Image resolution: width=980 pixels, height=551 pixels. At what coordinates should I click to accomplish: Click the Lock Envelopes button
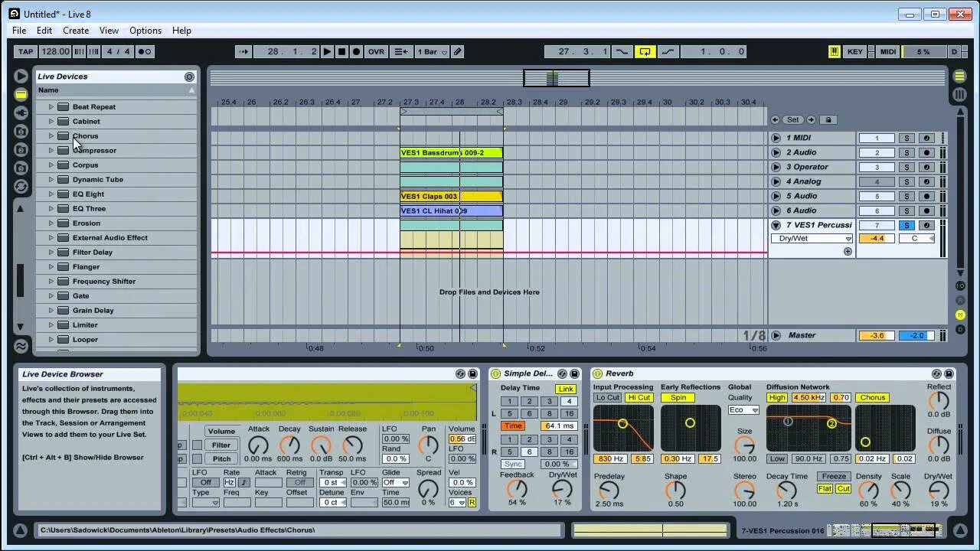828,119
